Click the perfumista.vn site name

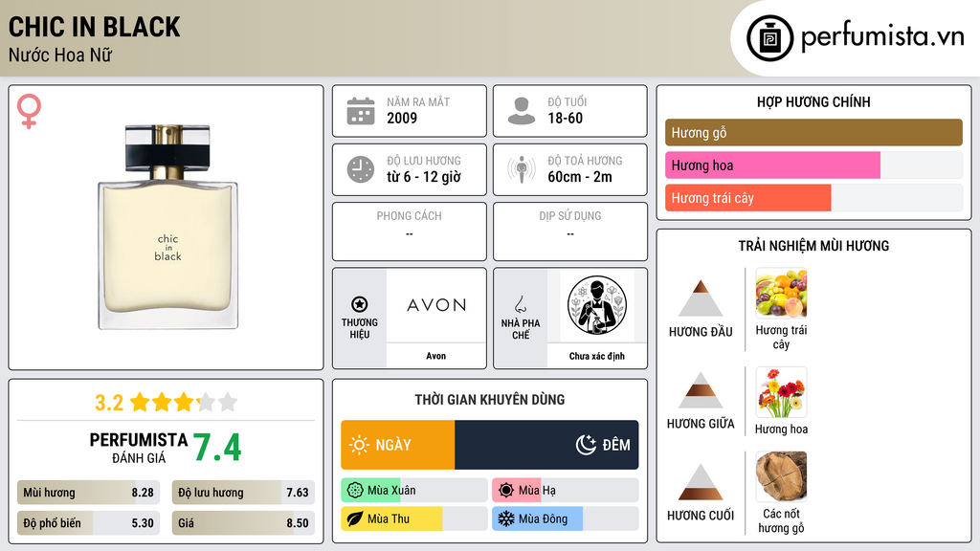[882, 37]
